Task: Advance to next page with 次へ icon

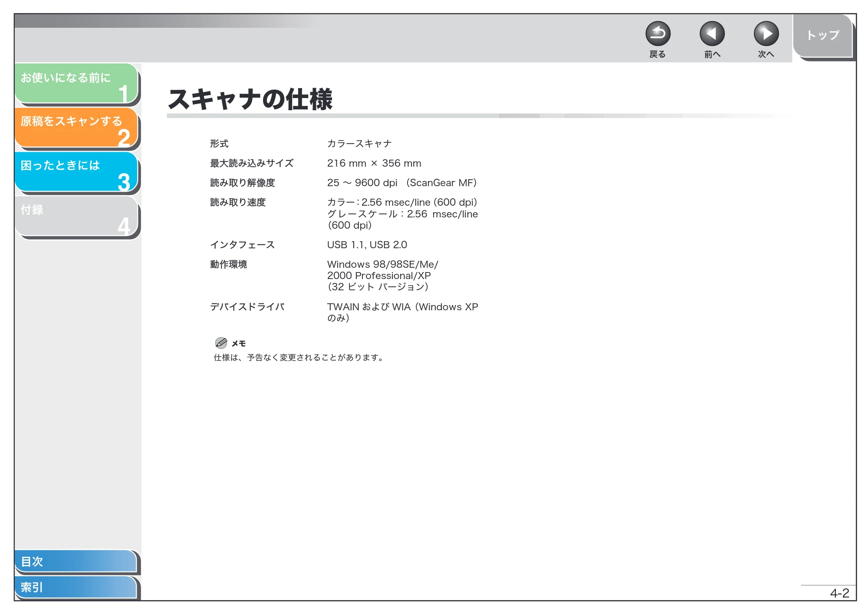Action: click(766, 34)
